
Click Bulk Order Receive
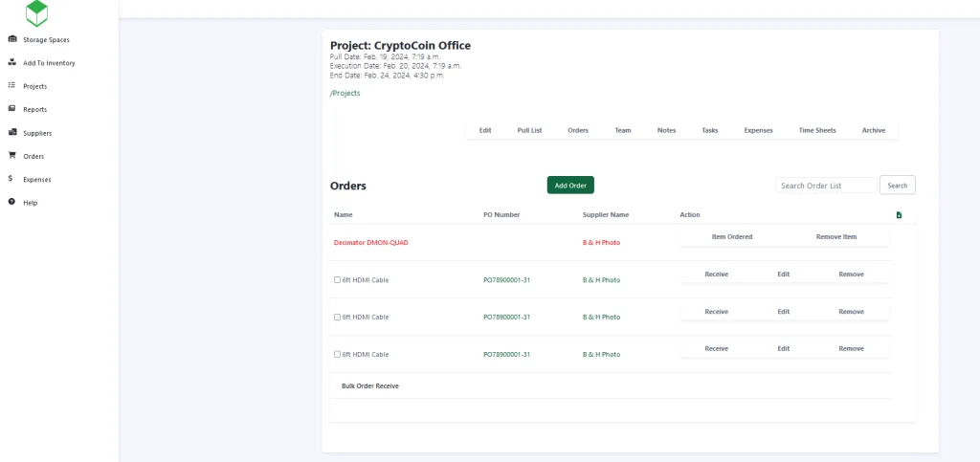tap(369, 385)
